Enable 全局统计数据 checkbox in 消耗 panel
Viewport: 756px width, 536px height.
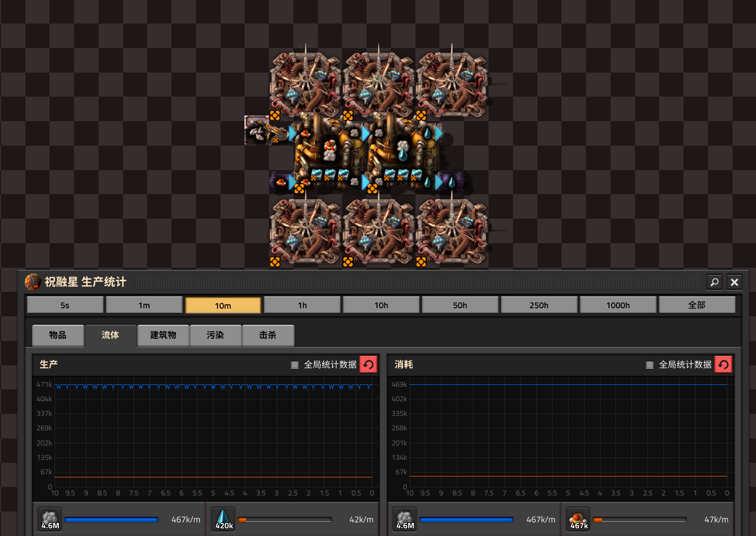pyautogui.click(x=650, y=365)
